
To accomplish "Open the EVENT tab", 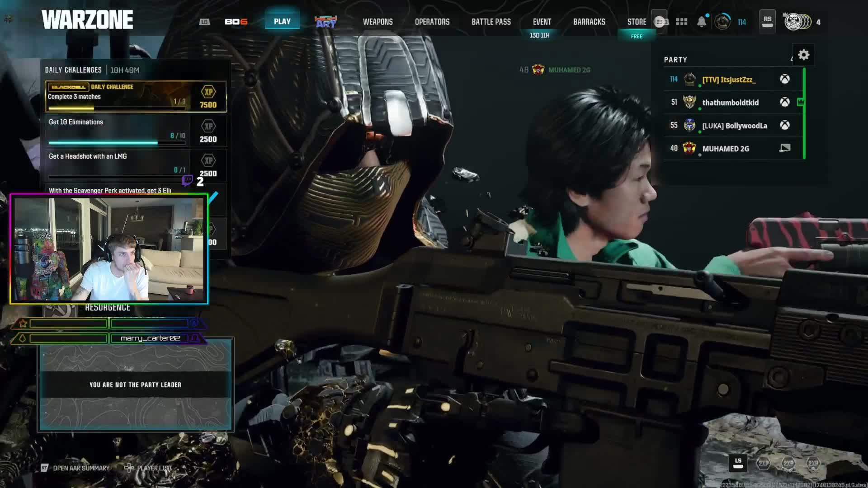I will click(542, 22).
